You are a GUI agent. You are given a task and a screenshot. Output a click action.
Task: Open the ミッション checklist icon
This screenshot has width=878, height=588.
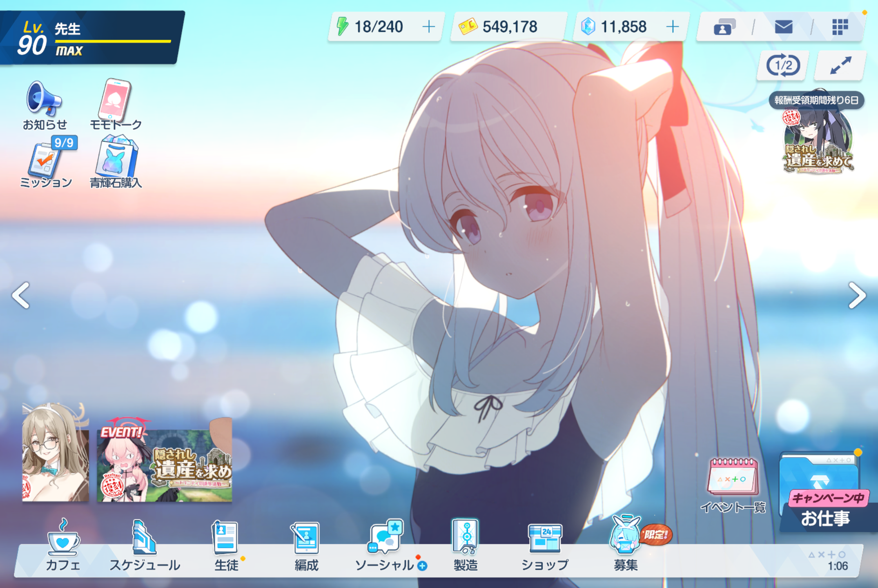pos(46,163)
